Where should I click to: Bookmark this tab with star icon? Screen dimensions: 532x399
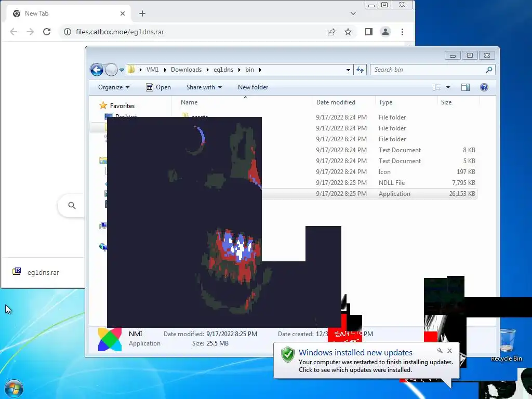(x=348, y=32)
